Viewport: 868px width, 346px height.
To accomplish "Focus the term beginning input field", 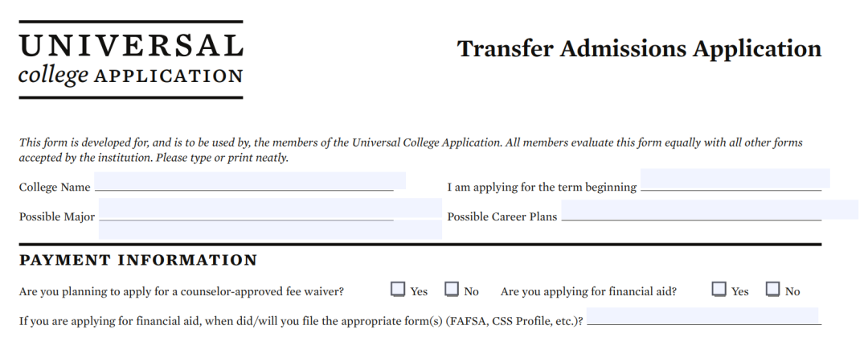I will 735,179.
